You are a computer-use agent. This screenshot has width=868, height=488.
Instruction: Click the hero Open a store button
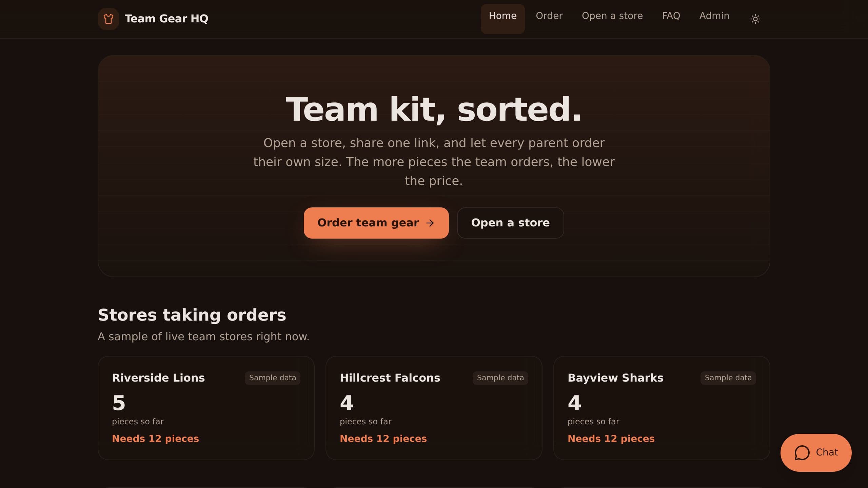510,223
